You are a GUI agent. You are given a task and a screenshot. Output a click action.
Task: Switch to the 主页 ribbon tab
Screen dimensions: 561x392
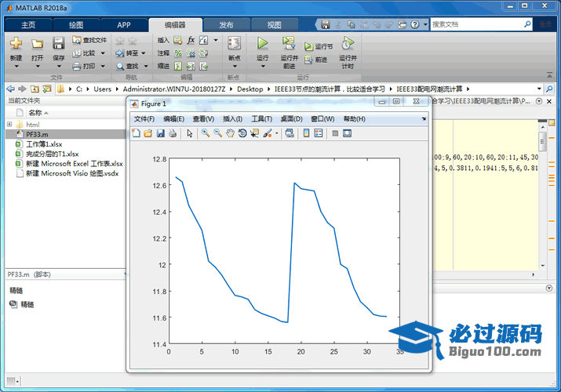click(x=28, y=25)
